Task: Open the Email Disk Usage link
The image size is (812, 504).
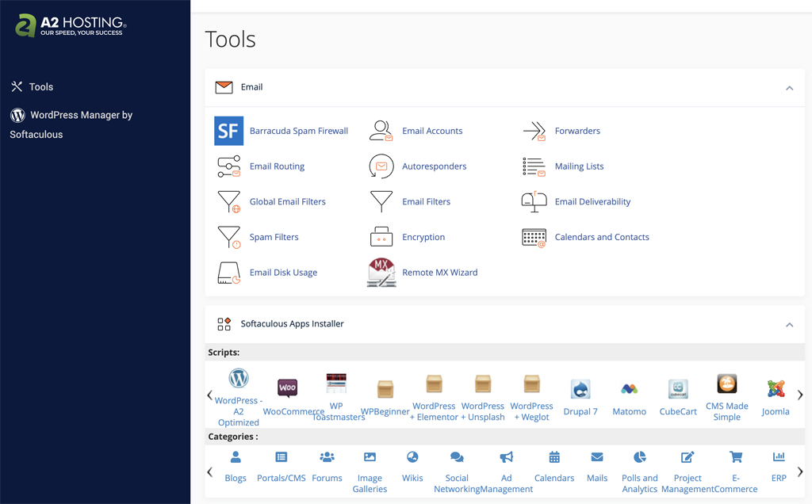Action: coord(283,273)
